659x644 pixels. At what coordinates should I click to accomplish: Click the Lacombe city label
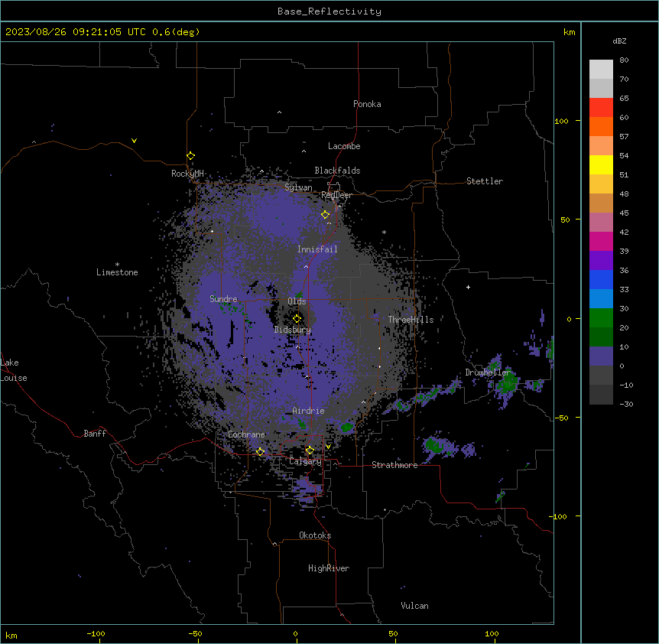(344, 146)
